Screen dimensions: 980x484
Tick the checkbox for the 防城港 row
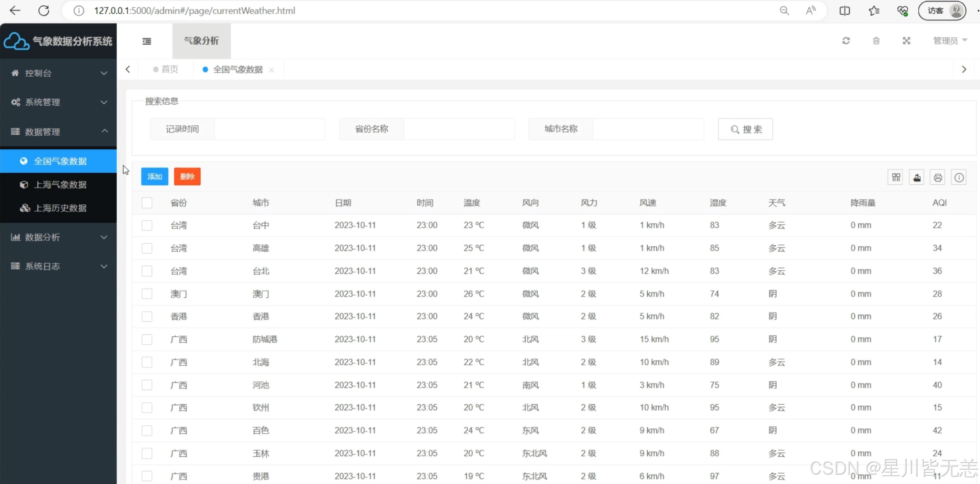[x=147, y=339]
